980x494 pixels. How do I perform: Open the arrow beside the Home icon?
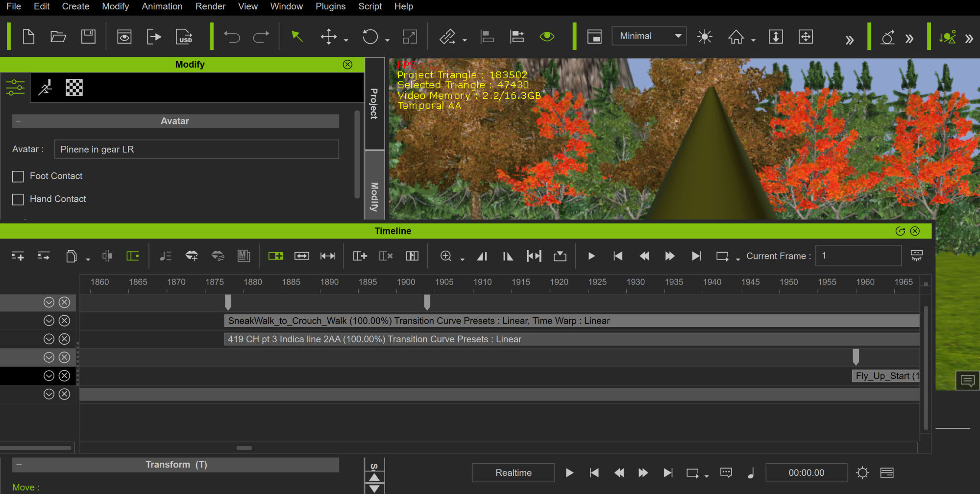(x=754, y=40)
